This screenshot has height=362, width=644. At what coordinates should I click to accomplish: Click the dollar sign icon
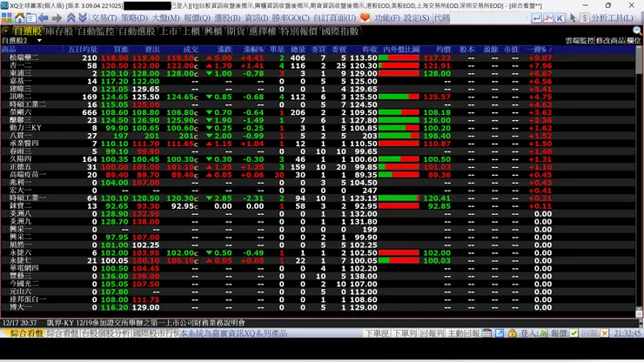tap(585, 18)
